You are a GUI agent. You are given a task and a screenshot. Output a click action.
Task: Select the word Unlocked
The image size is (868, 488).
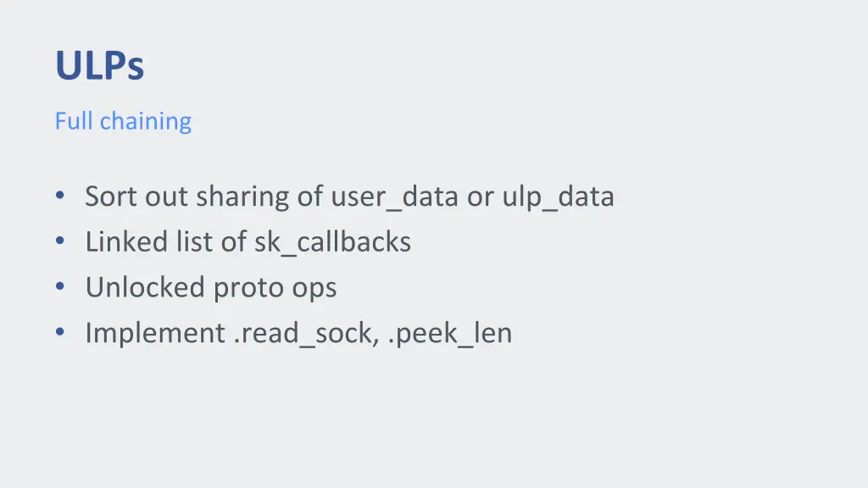point(145,287)
